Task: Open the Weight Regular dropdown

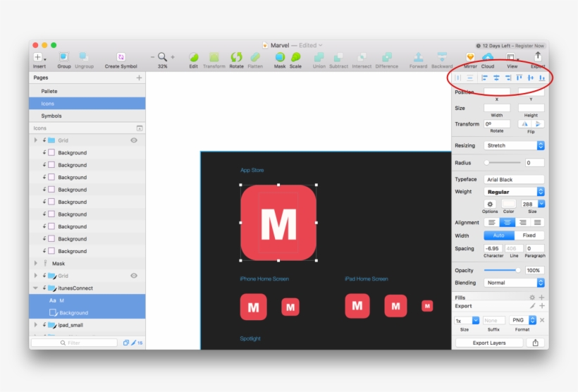Action: coord(514,192)
